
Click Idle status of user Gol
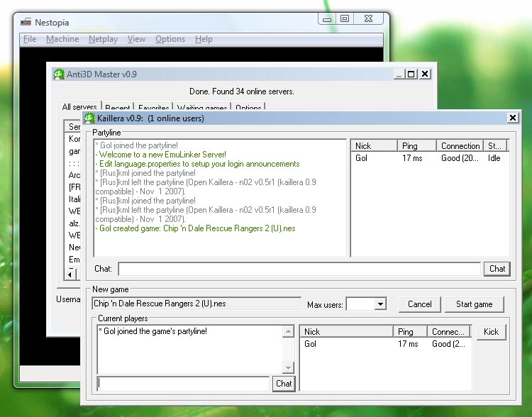click(494, 157)
